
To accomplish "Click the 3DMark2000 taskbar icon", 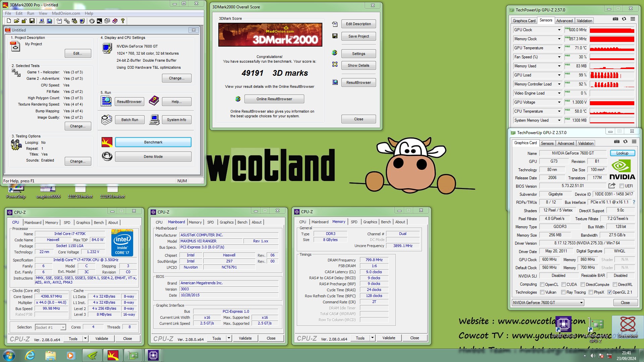I will click(x=113, y=355).
